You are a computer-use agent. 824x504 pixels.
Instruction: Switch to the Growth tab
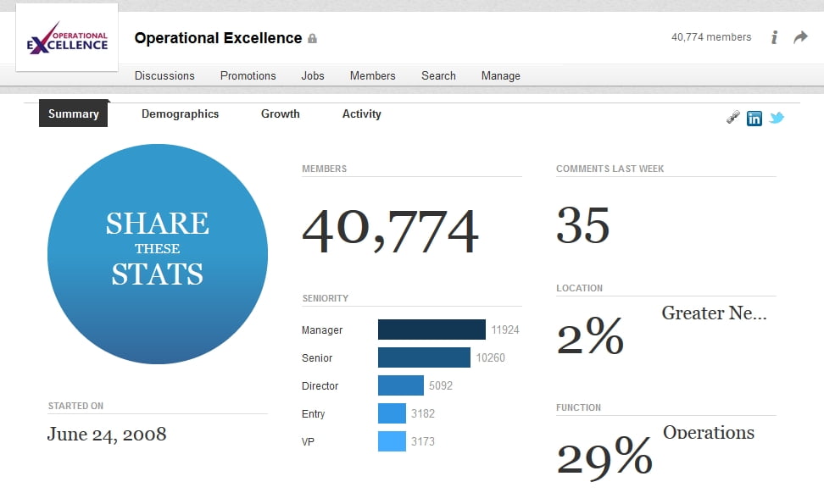click(x=280, y=114)
